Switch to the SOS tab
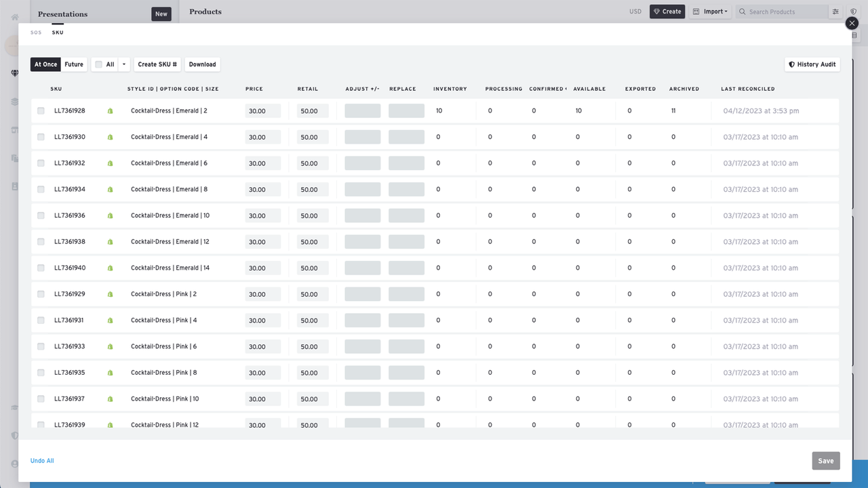The image size is (868, 488). coord(35,32)
